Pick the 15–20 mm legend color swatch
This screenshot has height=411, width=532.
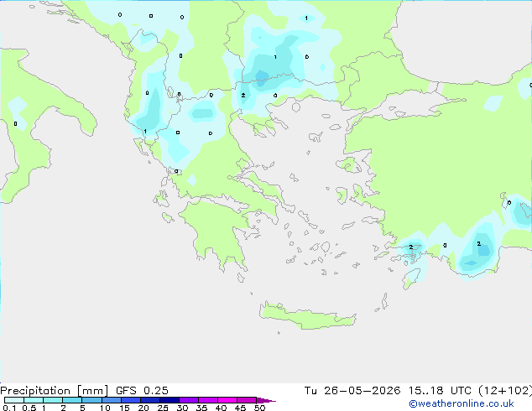[x=130, y=400]
